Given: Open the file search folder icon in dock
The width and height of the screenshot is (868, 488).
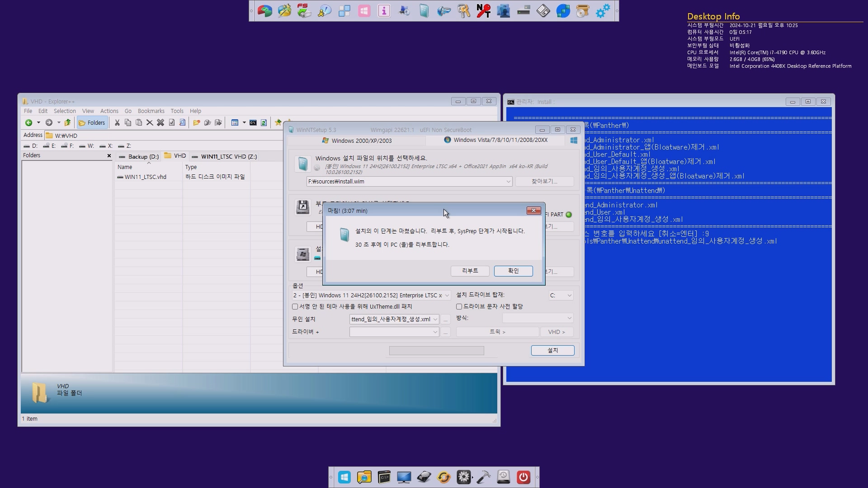Looking at the screenshot, I should click(364, 477).
